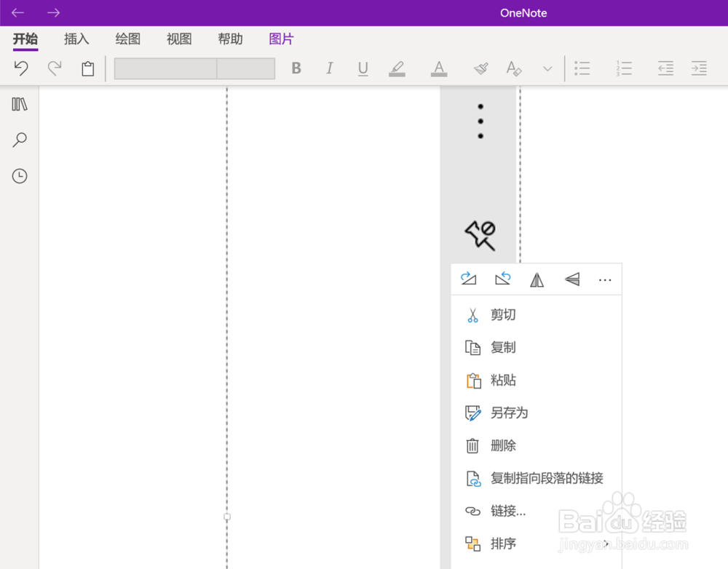Select 删除 in the context menu

click(537, 445)
